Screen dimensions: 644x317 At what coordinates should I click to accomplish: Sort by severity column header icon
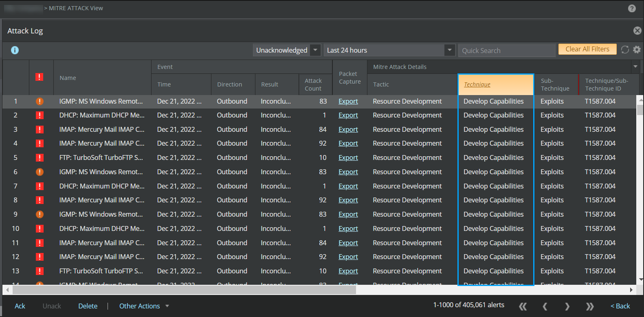40,77
